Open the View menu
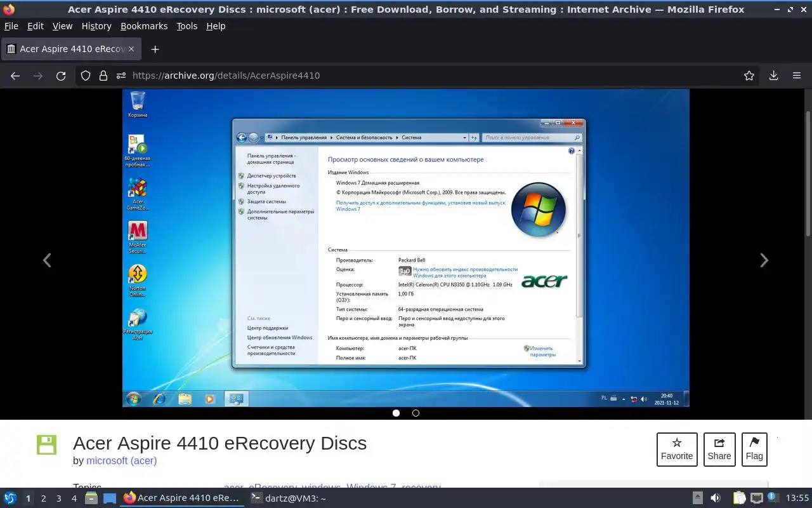812x508 pixels. point(62,26)
